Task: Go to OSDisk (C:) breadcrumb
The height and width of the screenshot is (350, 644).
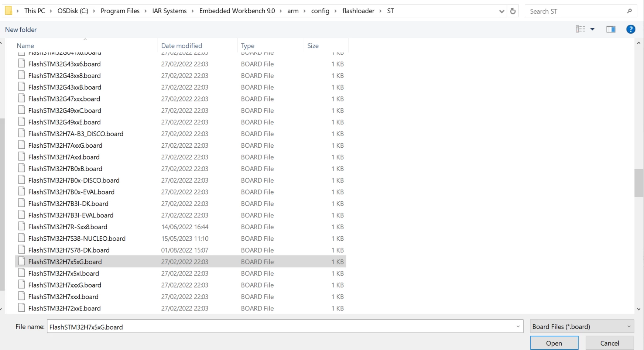Action: tap(73, 11)
